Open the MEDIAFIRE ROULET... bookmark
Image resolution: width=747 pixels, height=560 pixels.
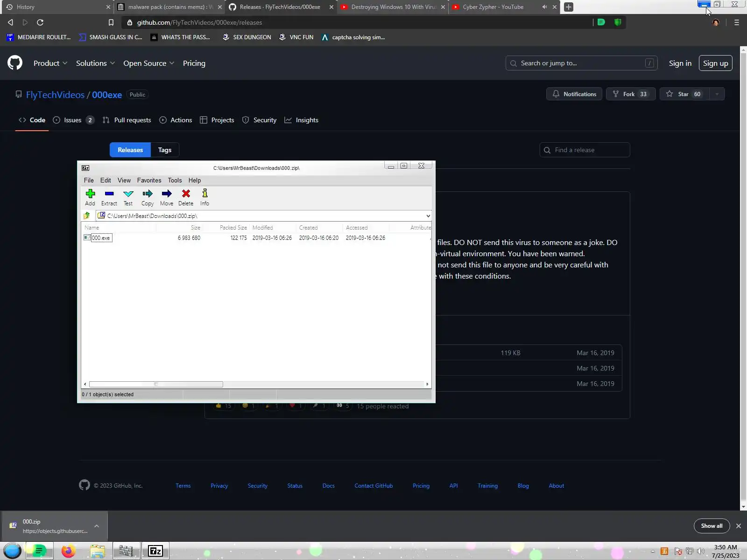point(39,37)
